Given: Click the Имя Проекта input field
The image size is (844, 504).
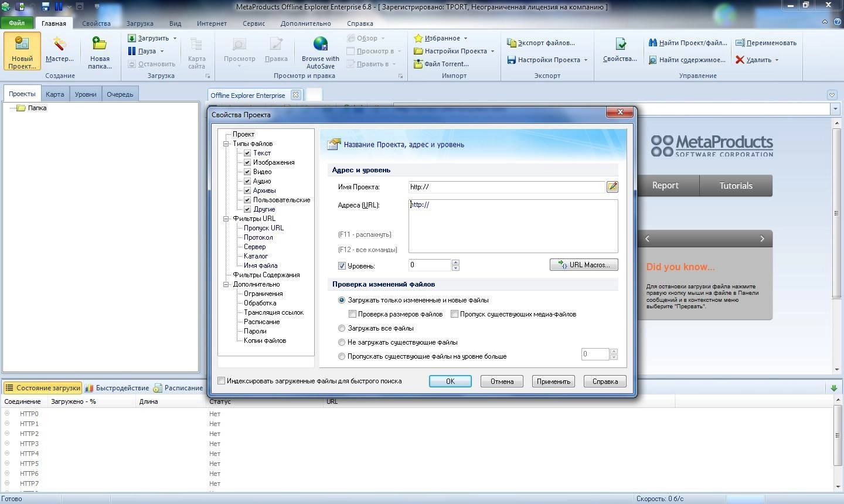Looking at the screenshot, I should pyautogui.click(x=506, y=187).
